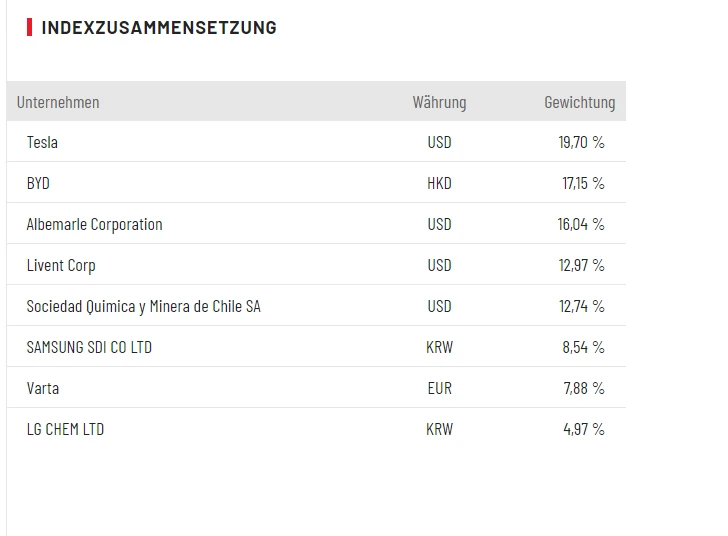This screenshot has height=536, width=728.
Task: Select the Tesla company name
Action: coord(42,142)
